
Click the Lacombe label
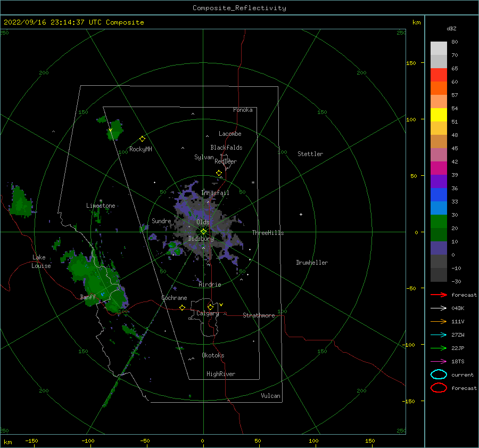[230, 134]
